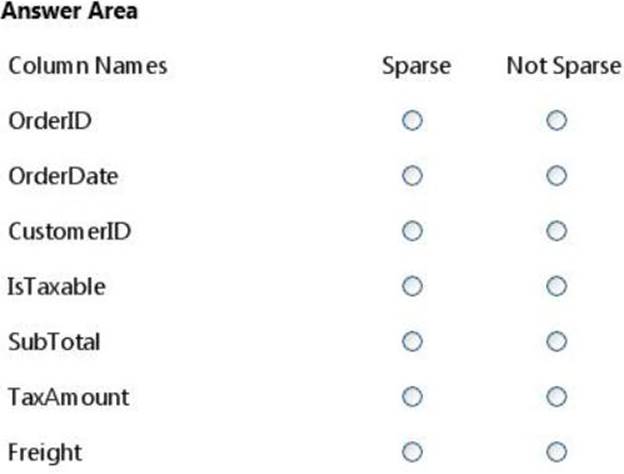Click the Column Names header

[x=88, y=67]
